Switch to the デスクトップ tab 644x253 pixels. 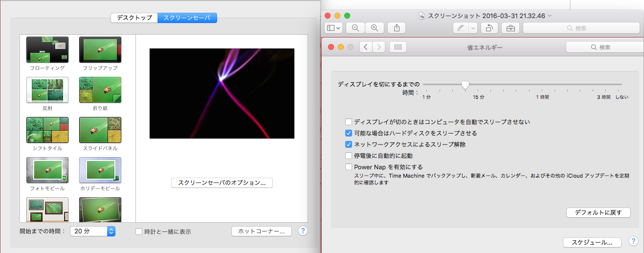coord(134,18)
